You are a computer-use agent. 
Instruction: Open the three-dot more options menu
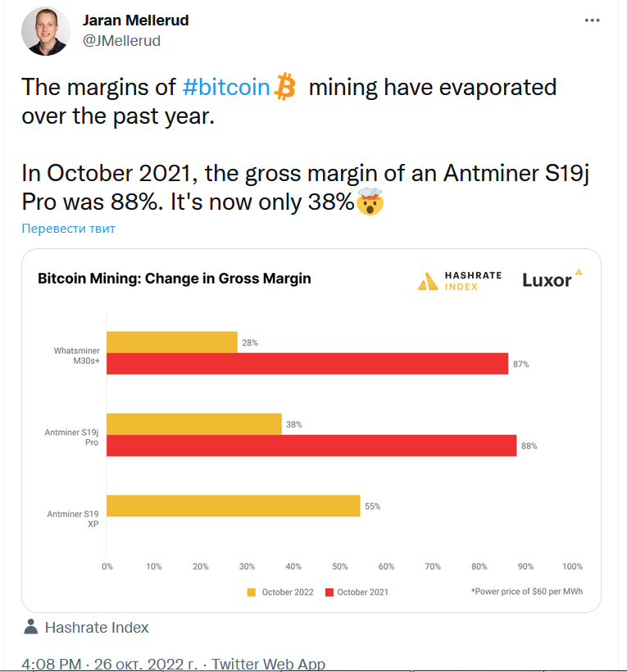tap(592, 20)
